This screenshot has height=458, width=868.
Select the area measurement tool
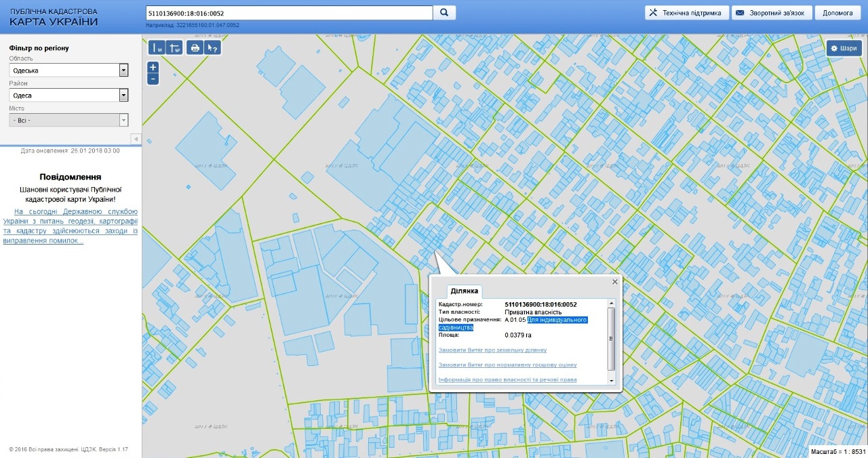pyautogui.click(x=174, y=47)
